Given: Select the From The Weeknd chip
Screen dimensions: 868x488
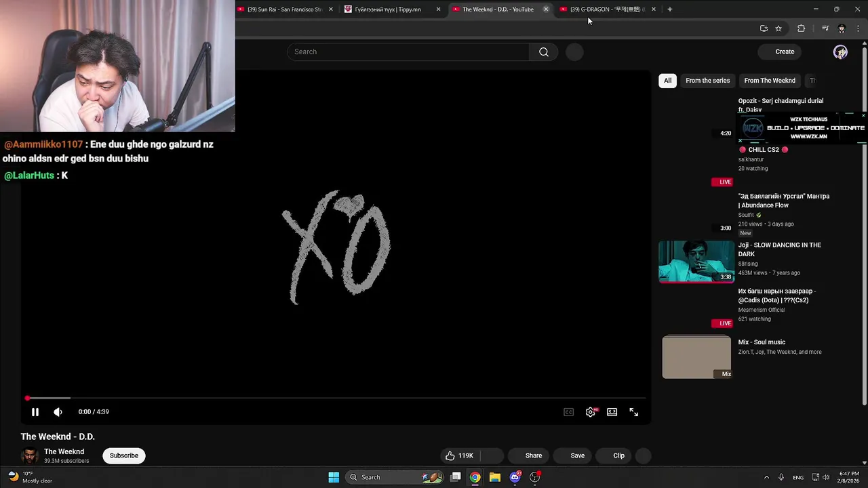Looking at the screenshot, I should point(770,81).
